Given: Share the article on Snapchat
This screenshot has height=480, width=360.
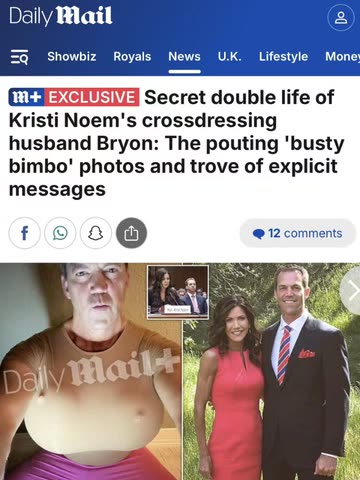Looking at the screenshot, I should pyautogui.click(x=96, y=233).
